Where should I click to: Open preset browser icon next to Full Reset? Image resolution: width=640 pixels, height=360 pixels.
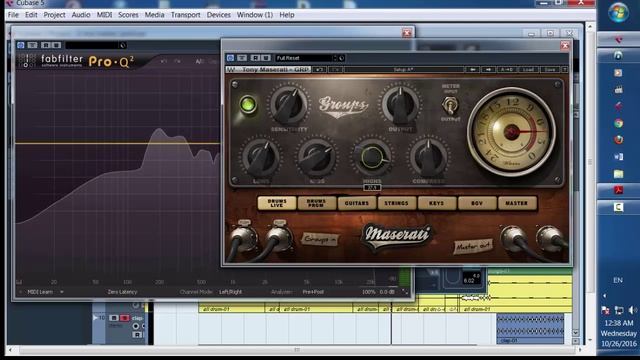pos(342,58)
